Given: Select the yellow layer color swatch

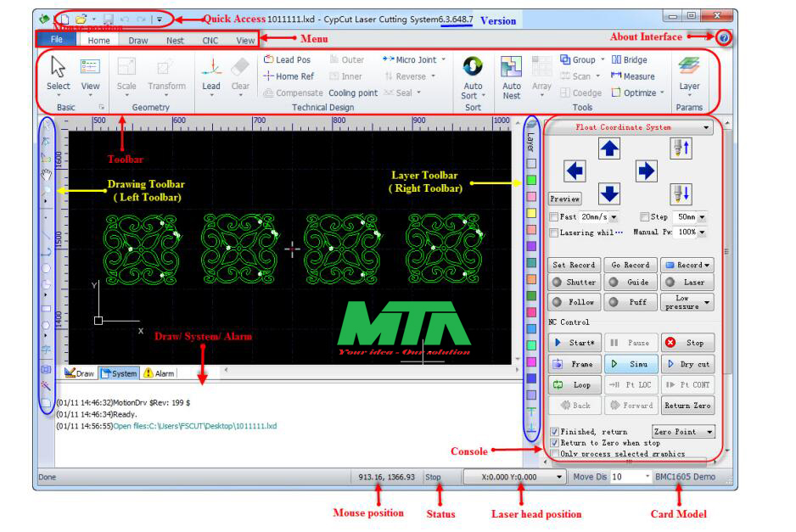Looking at the screenshot, I should 530,213.
